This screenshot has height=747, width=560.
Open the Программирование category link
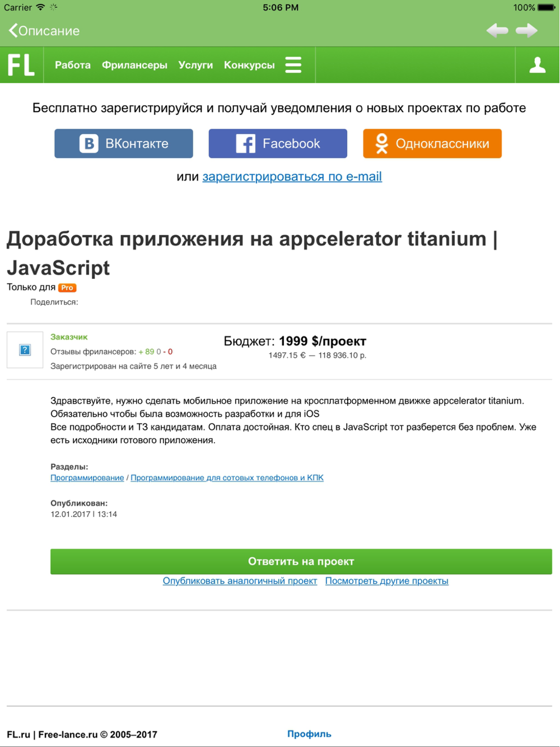[x=87, y=478]
